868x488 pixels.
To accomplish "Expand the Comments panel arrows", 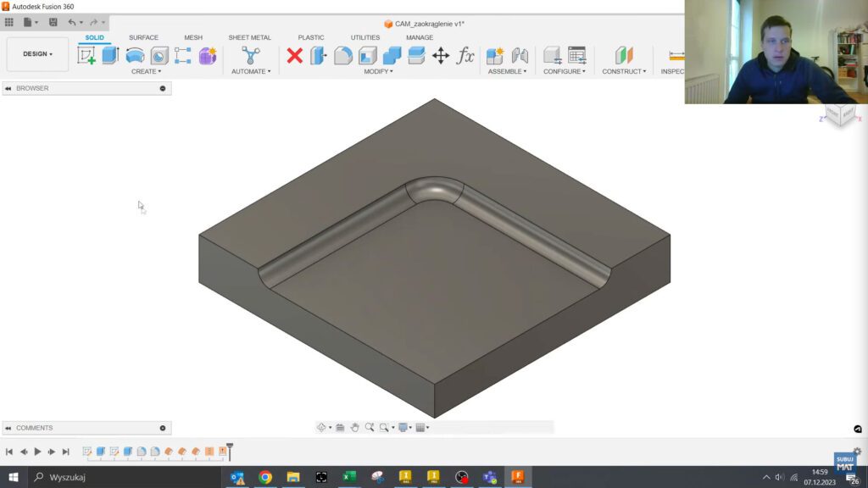I will pyautogui.click(x=8, y=428).
